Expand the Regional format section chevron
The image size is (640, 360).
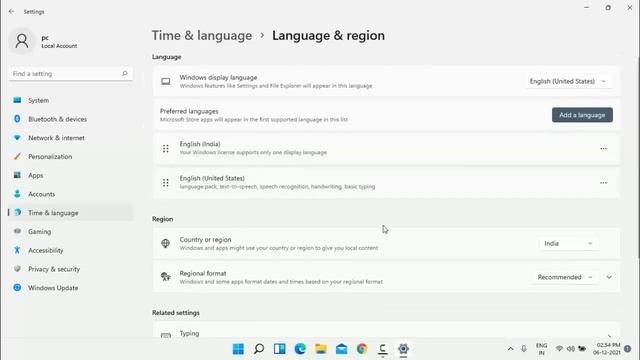pyautogui.click(x=609, y=277)
